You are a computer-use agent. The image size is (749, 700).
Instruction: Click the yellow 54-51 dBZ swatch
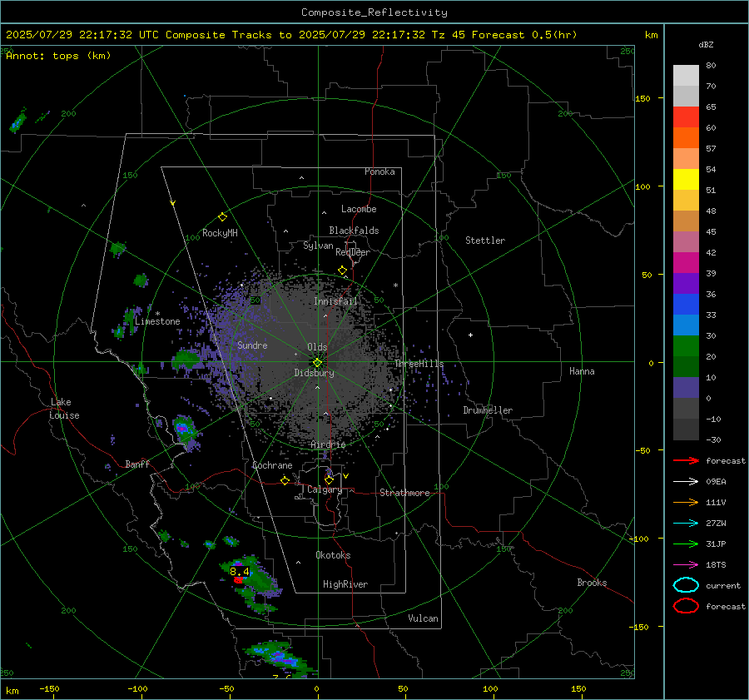(x=686, y=179)
